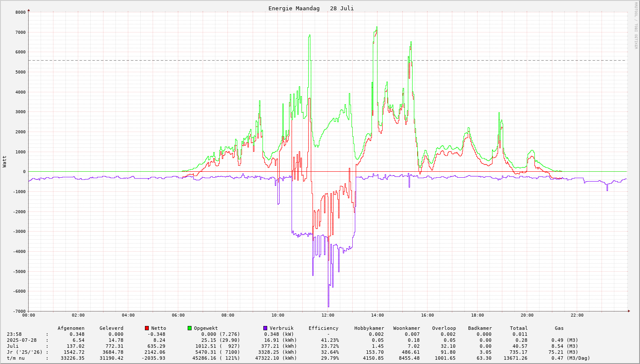Image resolution: width=640 pixels, height=364 pixels.
Task: Click the 41.23% efficiency value
Action: pos(330,340)
